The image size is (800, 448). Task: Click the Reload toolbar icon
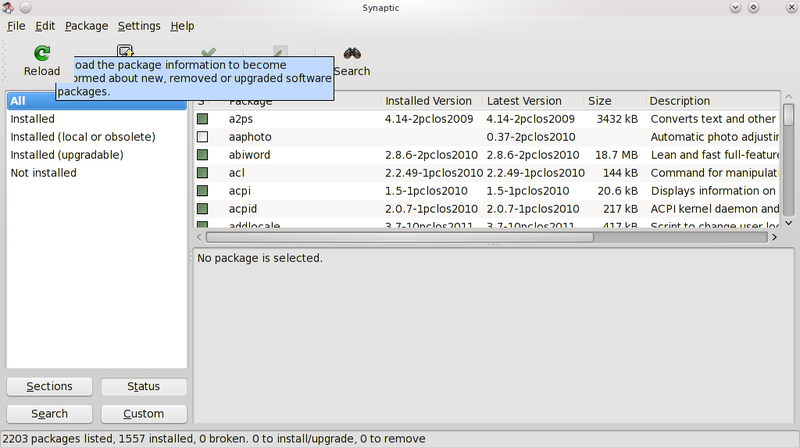[x=42, y=53]
